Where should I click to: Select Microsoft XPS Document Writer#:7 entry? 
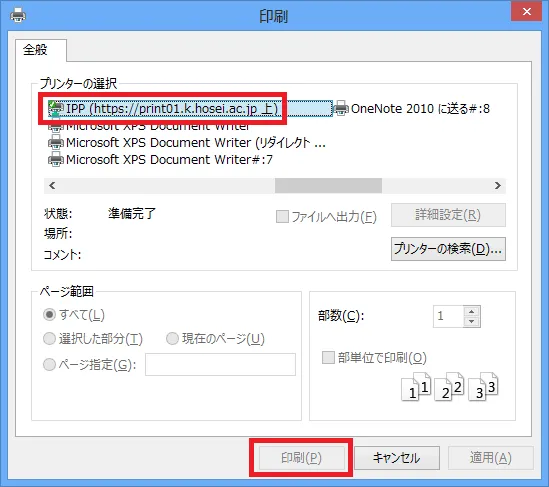[160, 160]
